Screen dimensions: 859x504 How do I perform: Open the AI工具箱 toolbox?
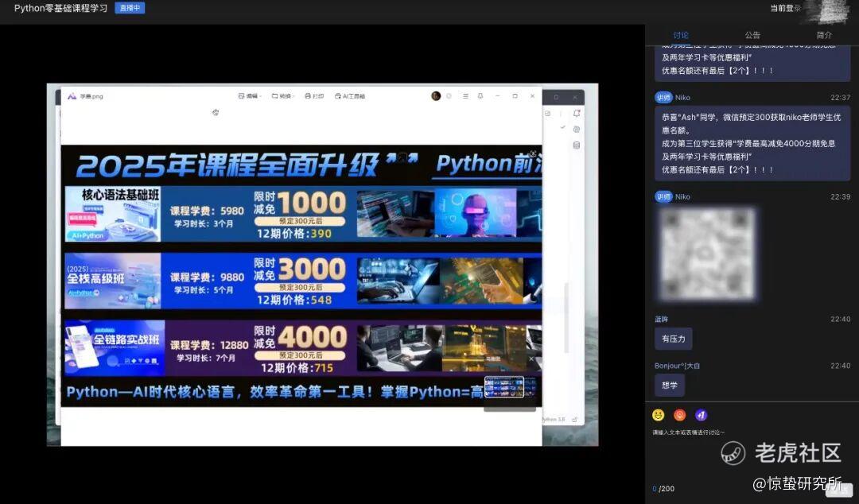tap(349, 96)
